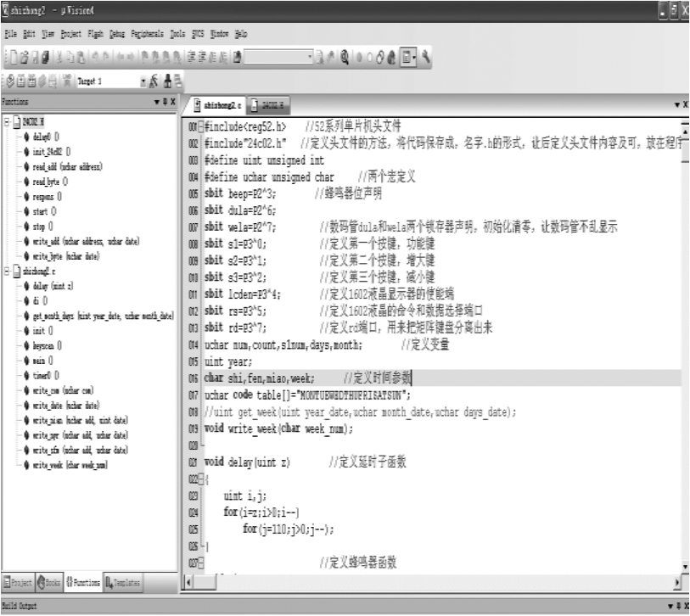This screenshot has height=616, width=690.
Task: Open the find text combo box dropdown
Action: [310, 57]
